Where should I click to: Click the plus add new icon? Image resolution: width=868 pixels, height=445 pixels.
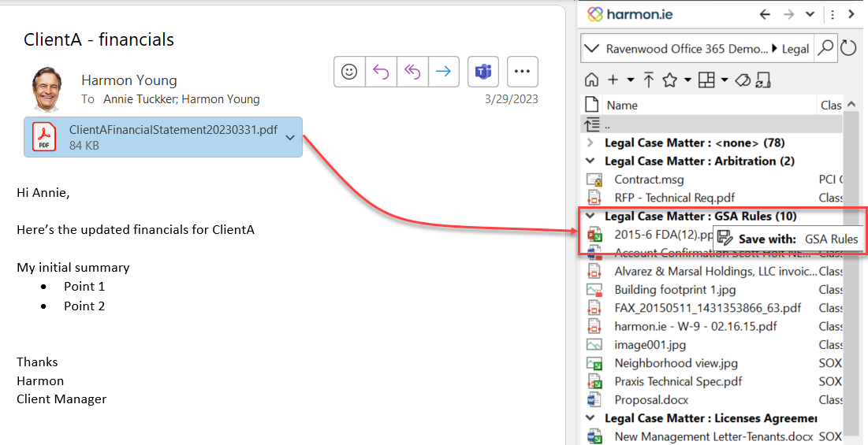pyautogui.click(x=613, y=80)
